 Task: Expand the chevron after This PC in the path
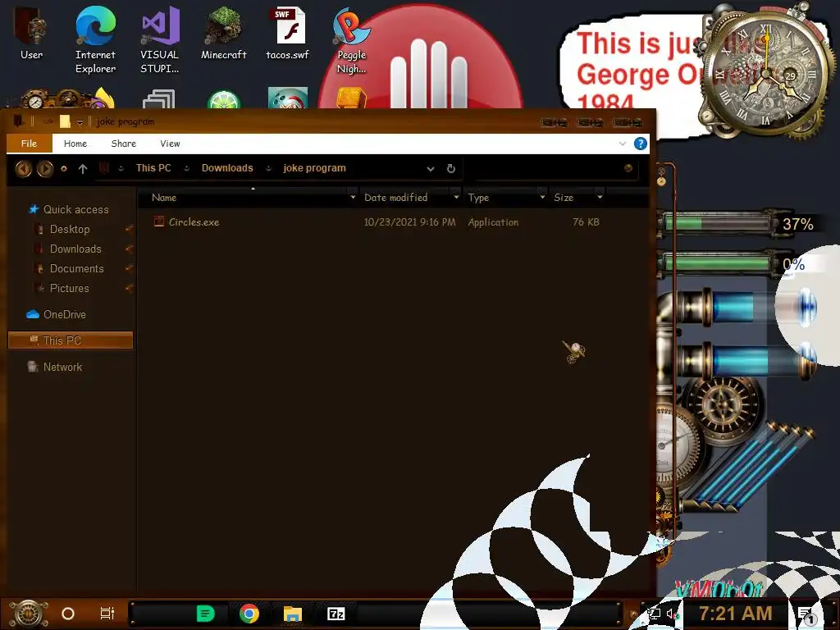(186, 168)
